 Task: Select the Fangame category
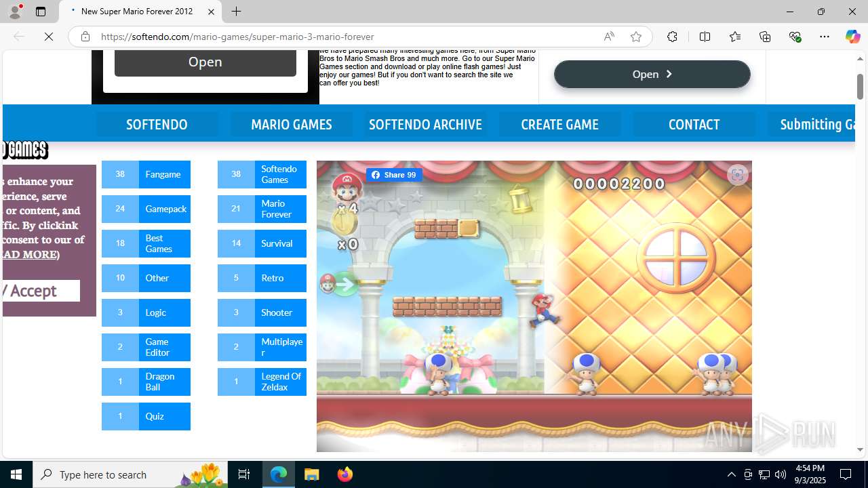[146, 174]
